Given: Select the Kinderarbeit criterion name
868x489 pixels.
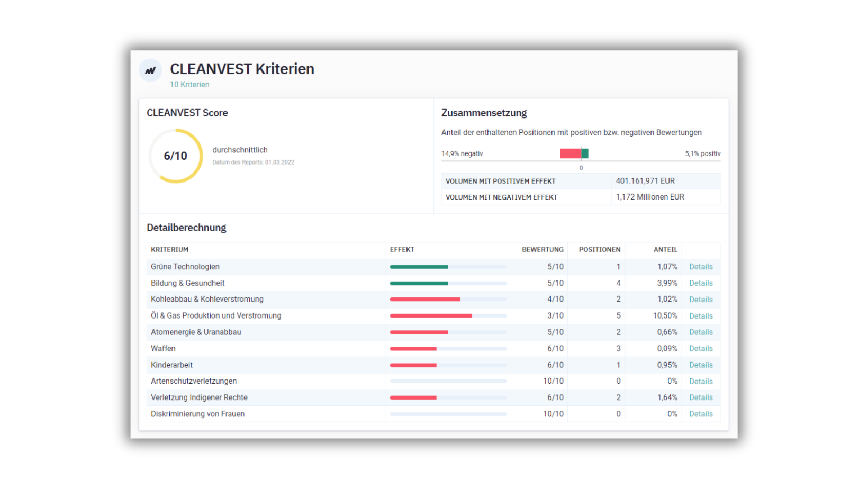Looking at the screenshot, I should [x=171, y=365].
